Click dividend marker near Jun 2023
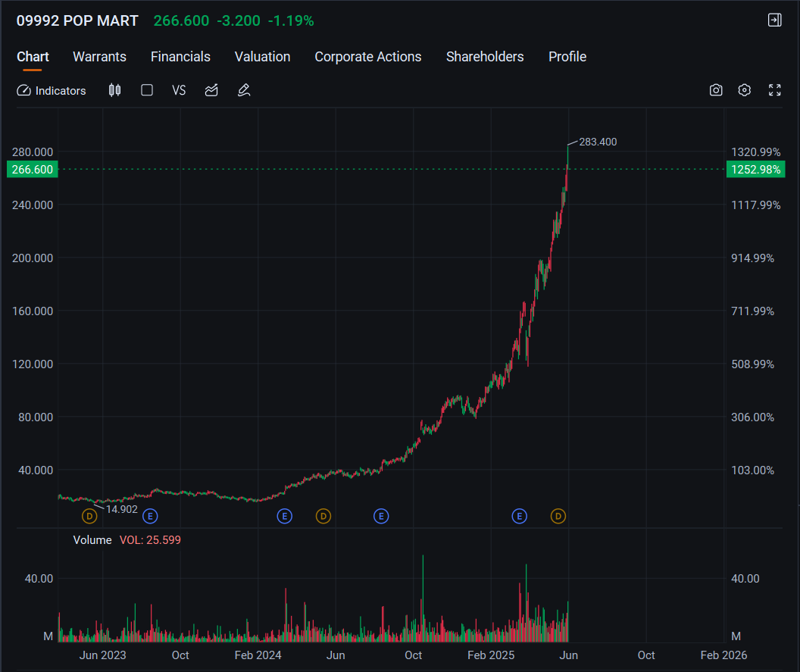The height and width of the screenshot is (672, 800). (89, 517)
